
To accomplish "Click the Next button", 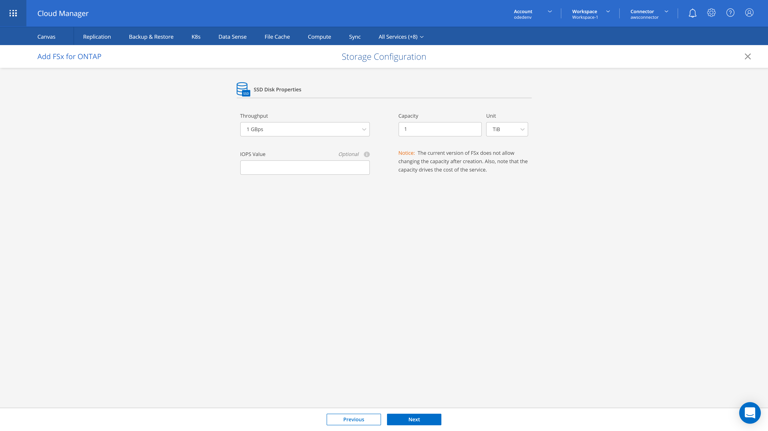I will (x=414, y=419).
